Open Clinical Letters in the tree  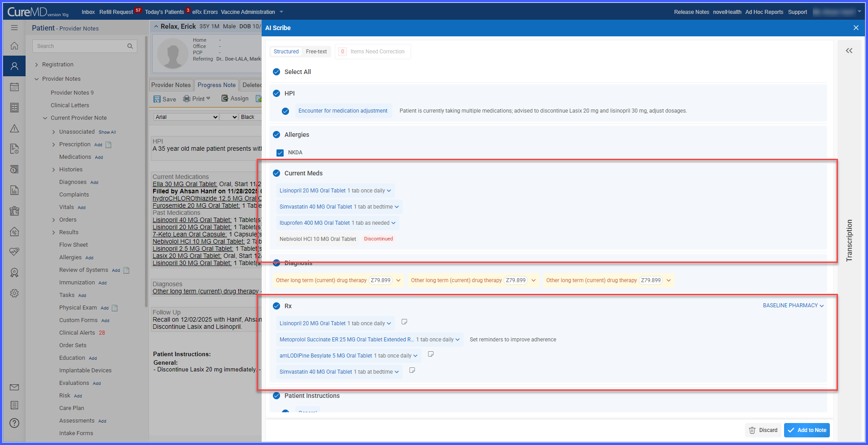pos(70,105)
